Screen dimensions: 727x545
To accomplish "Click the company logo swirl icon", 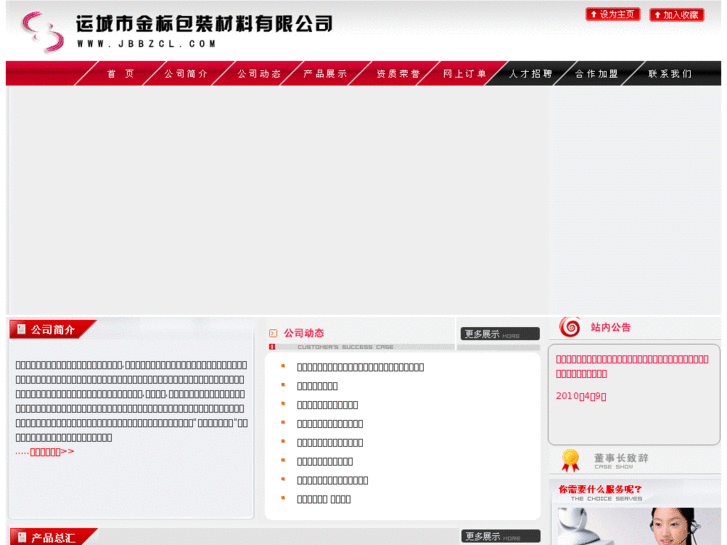I will coord(43,32).
